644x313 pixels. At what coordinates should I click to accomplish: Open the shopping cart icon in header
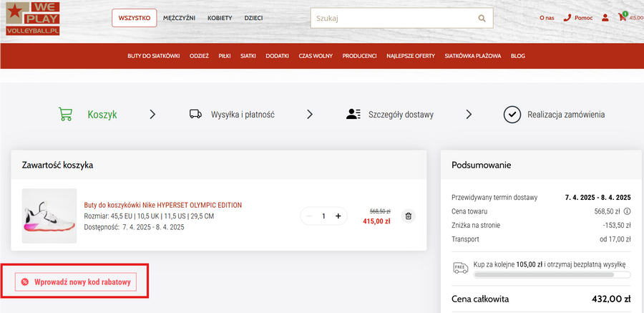(623, 17)
